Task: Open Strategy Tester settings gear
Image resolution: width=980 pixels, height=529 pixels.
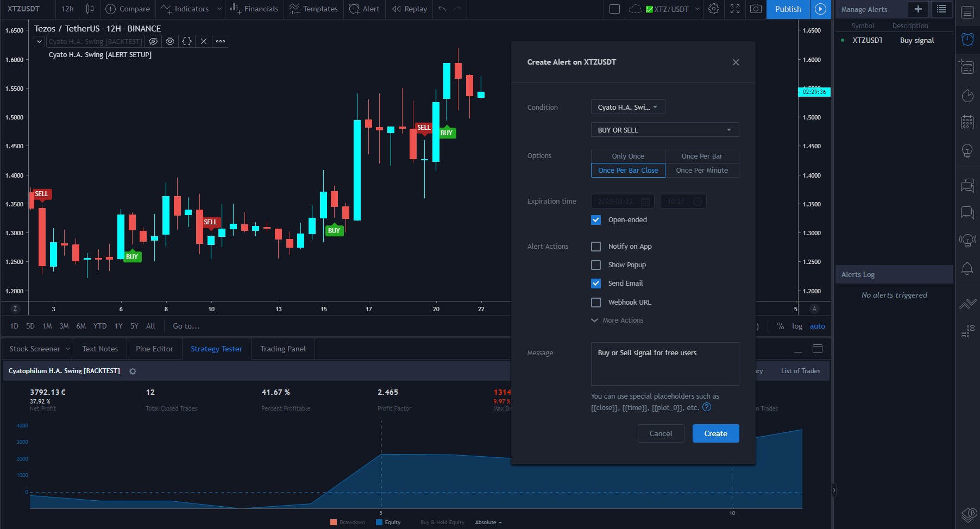Action: (x=133, y=371)
